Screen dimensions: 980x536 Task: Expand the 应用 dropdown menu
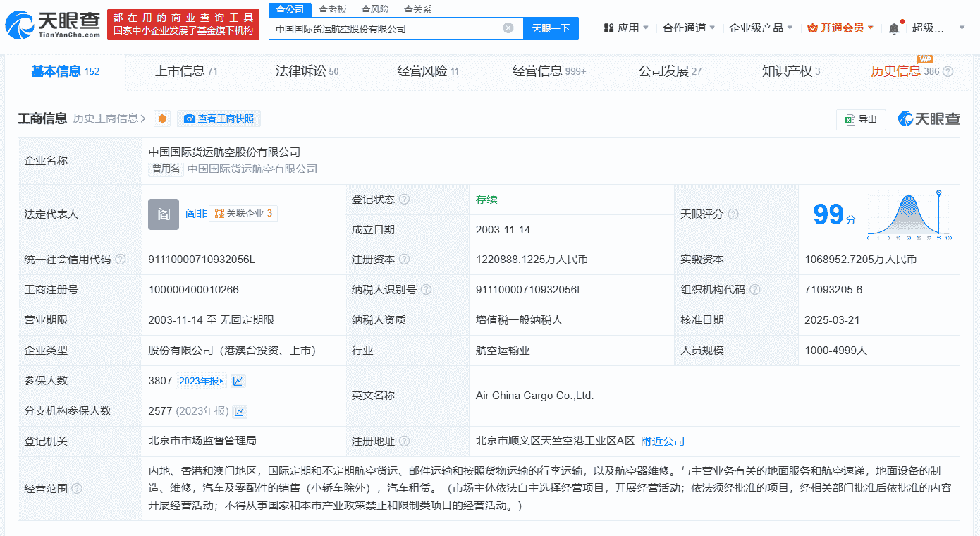[626, 28]
